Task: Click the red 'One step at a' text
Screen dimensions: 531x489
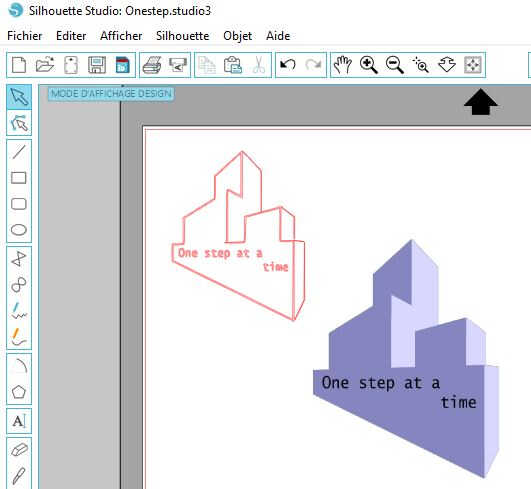Action: [220, 253]
